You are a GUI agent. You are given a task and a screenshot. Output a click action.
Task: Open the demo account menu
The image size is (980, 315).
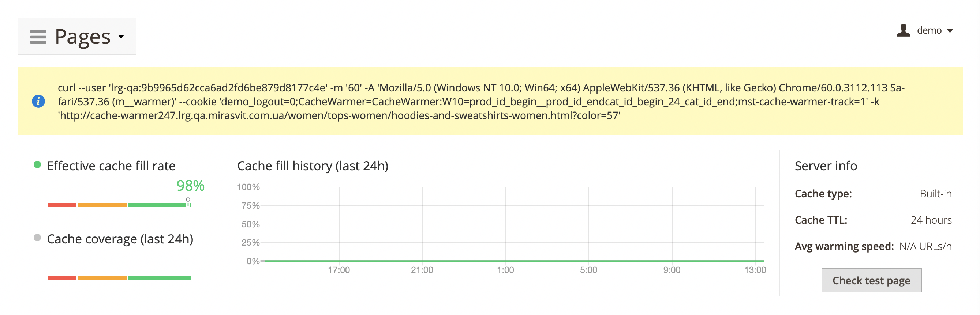(x=929, y=30)
